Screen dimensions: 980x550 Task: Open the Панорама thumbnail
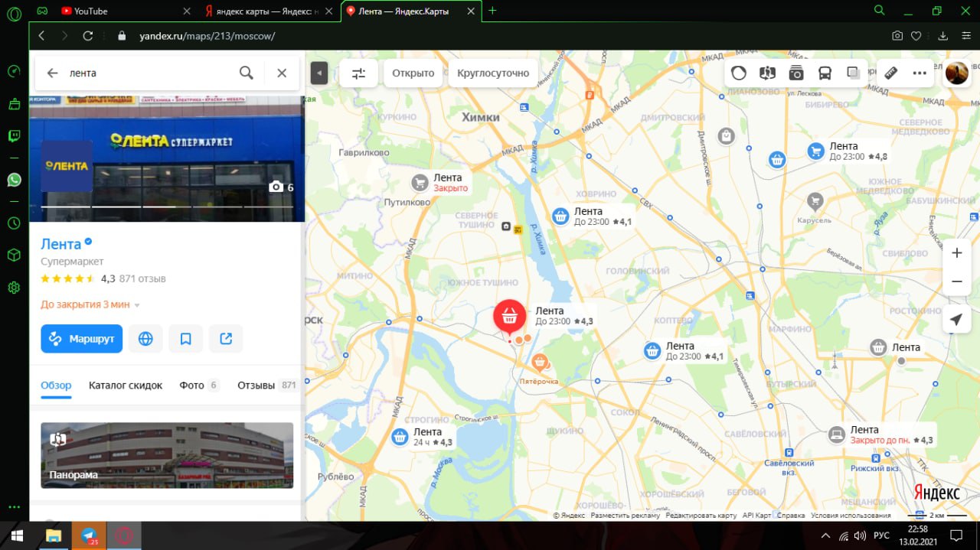[167, 455]
